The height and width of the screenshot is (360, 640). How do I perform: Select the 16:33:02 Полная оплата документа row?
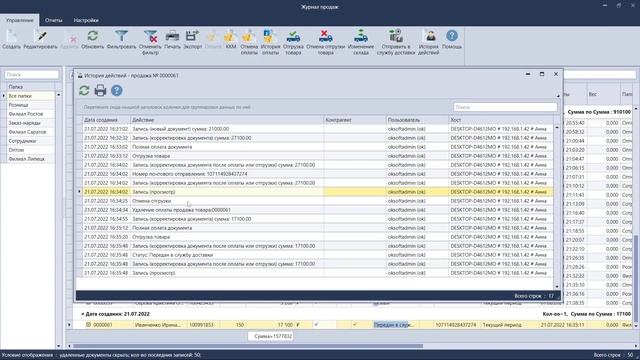(x=318, y=147)
